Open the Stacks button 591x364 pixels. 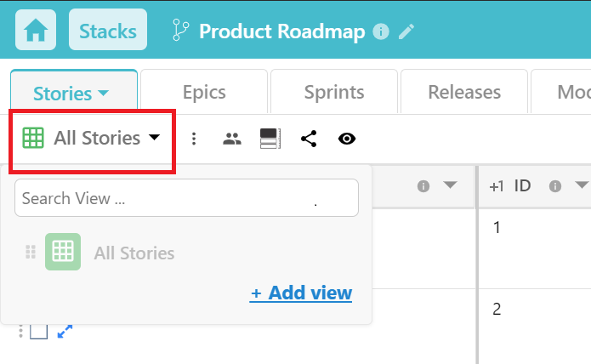(x=108, y=30)
